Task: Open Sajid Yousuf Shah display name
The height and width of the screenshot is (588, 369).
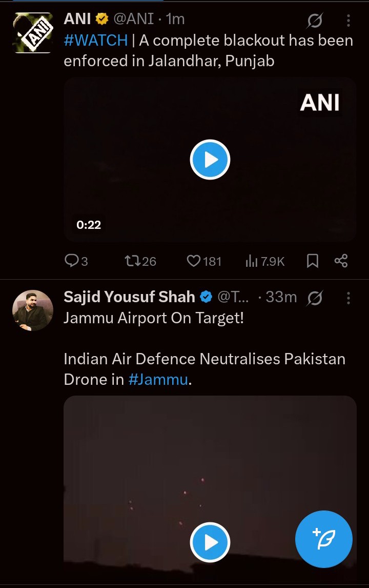Action: coord(129,297)
